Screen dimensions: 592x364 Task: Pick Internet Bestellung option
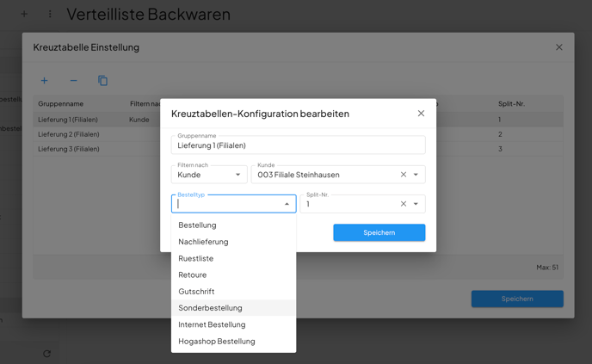coord(233,324)
